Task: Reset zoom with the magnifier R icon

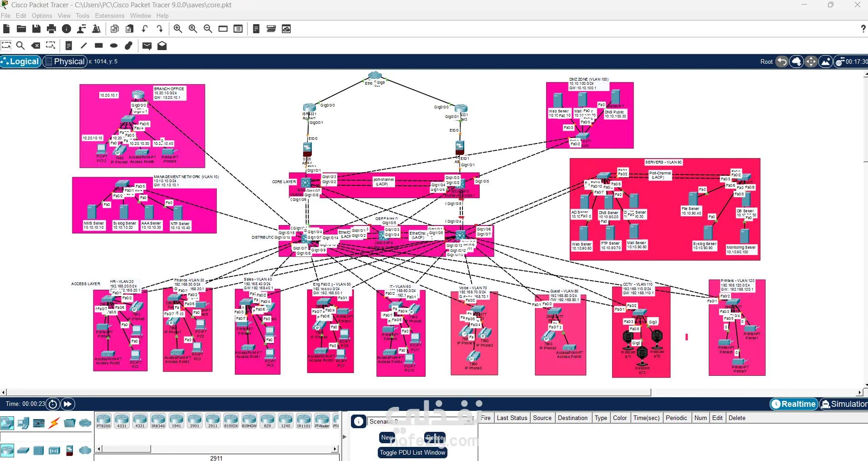Action: tap(193, 29)
